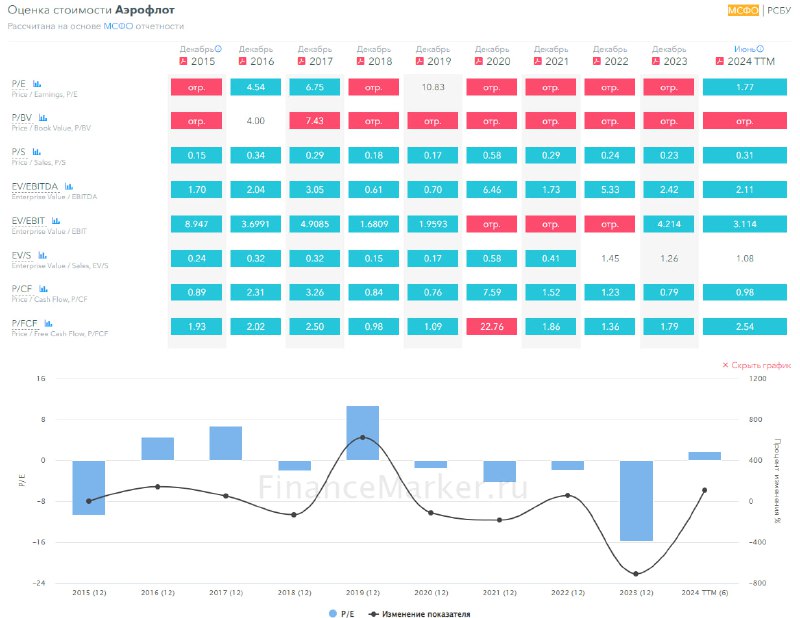
Task: Switch to the РСБУ reporting tab
Action: click(779, 10)
